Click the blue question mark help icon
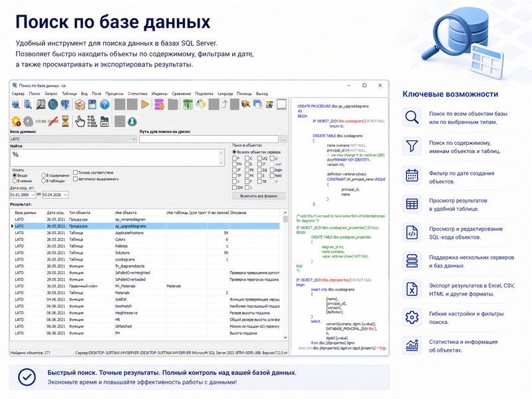Screen dimensions: 532x399 tap(105, 104)
